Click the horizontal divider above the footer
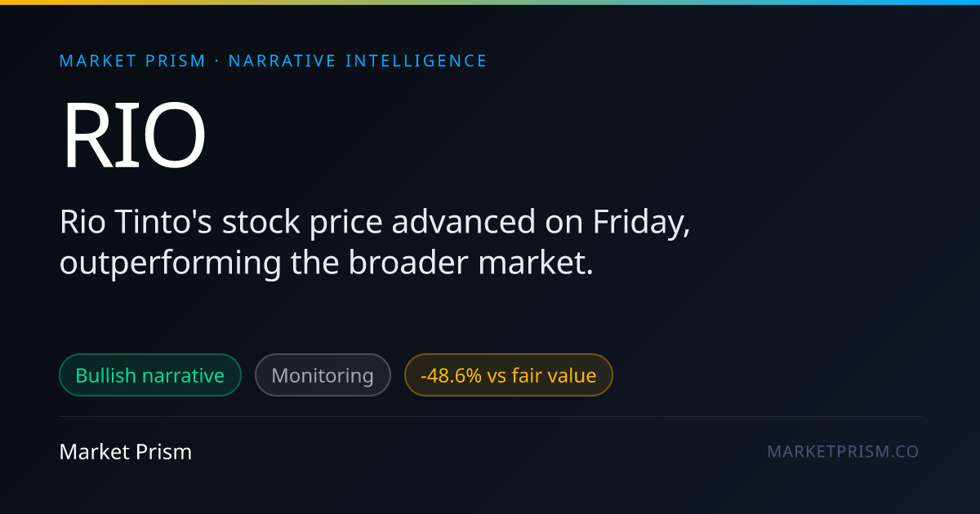Viewport: 980px width, 514px height. (x=490, y=416)
